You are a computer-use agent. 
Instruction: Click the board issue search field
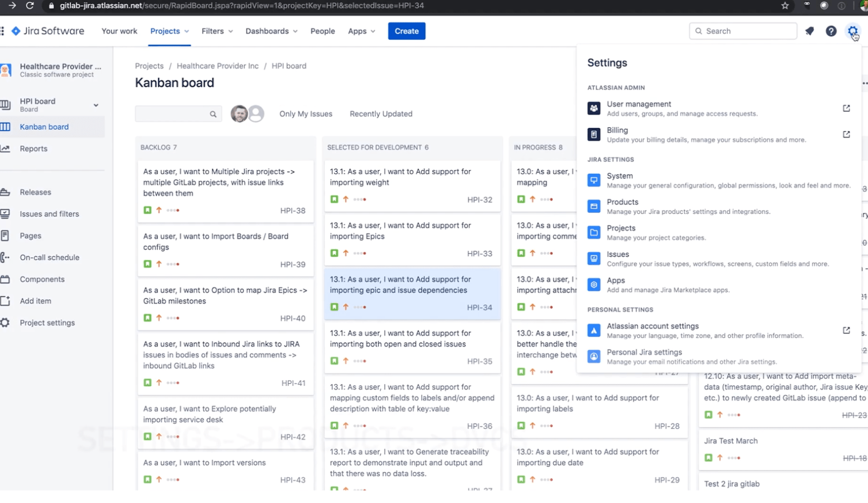click(x=173, y=114)
